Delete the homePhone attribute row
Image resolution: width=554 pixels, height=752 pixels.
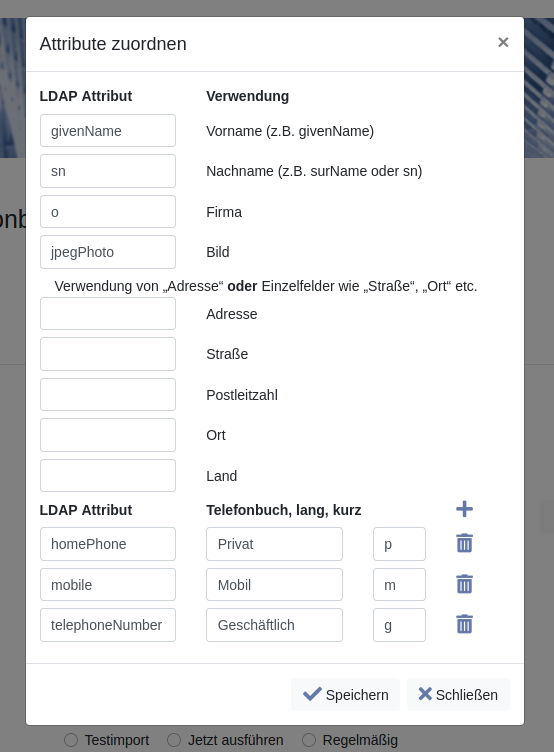(x=464, y=543)
